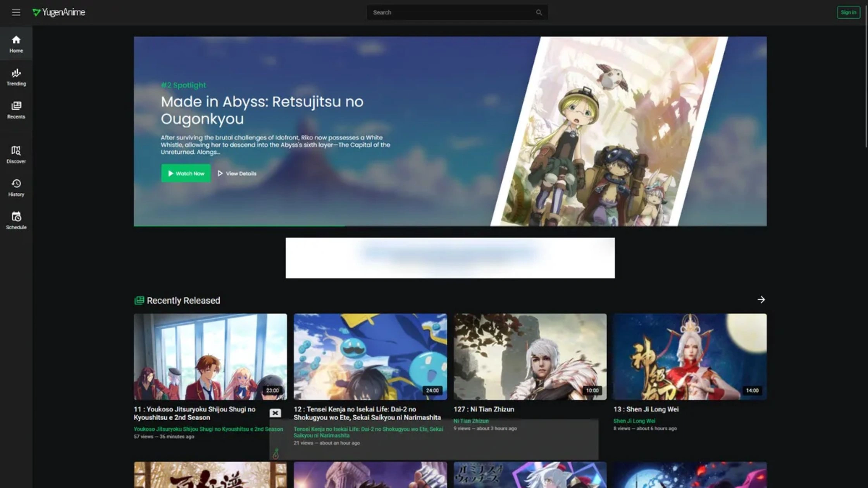
Task: Open the YugenAnime logo homepage link
Action: (60, 12)
